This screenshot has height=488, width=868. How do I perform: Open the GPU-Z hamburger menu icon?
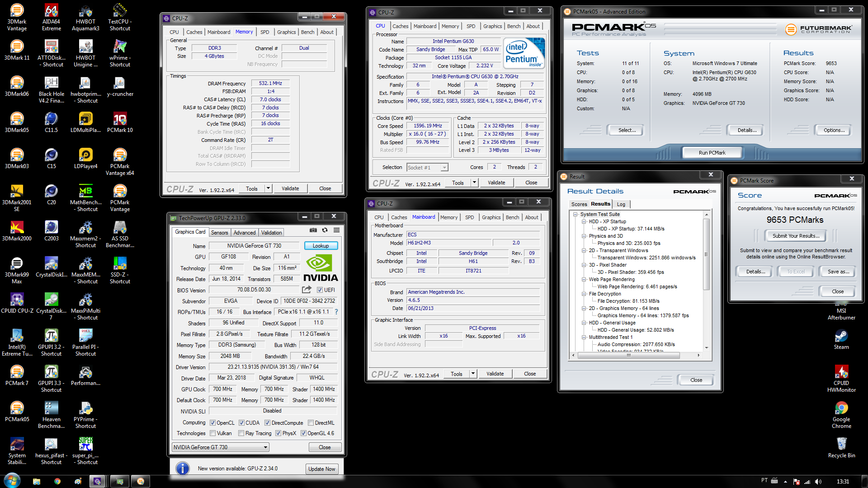point(336,230)
